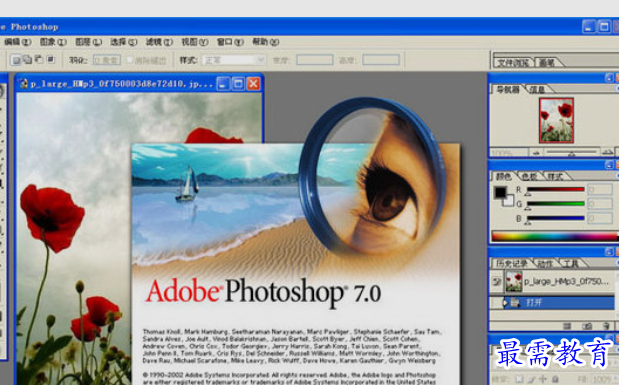Open the 帮助(H) menu
Screen dimensions: 619x385
[265, 41]
